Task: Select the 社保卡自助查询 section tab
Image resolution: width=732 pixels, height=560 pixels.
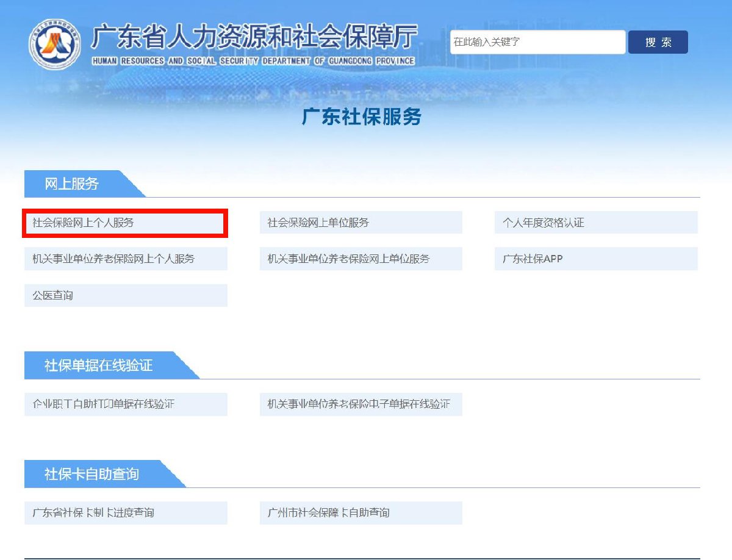Action: [92, 474]
